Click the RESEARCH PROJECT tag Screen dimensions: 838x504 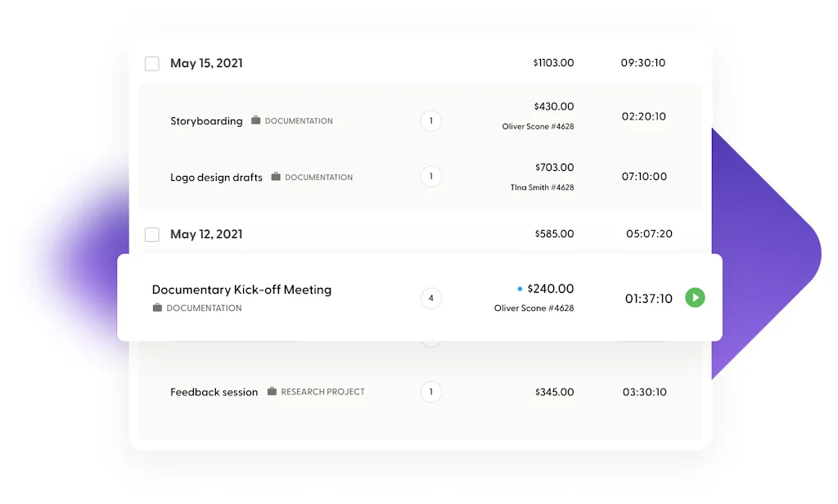[322, 392]
